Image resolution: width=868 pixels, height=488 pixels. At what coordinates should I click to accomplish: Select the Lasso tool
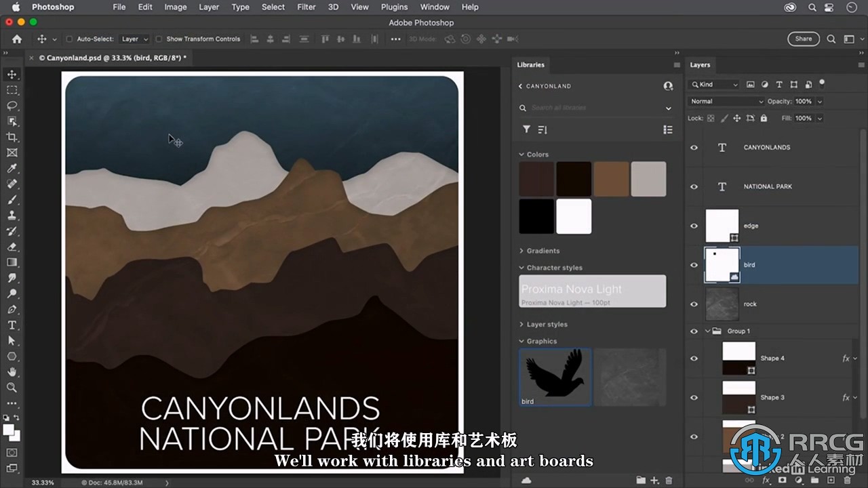tap(12, 106)
